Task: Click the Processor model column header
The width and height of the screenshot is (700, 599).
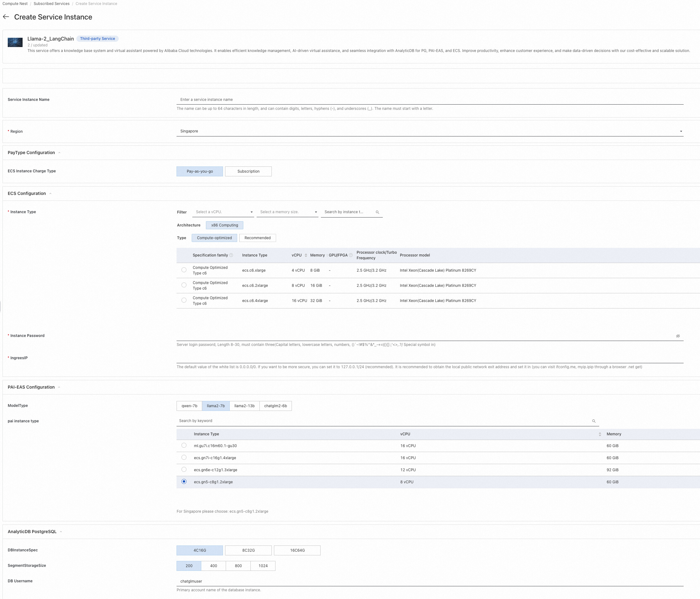Action: point(415,255)
